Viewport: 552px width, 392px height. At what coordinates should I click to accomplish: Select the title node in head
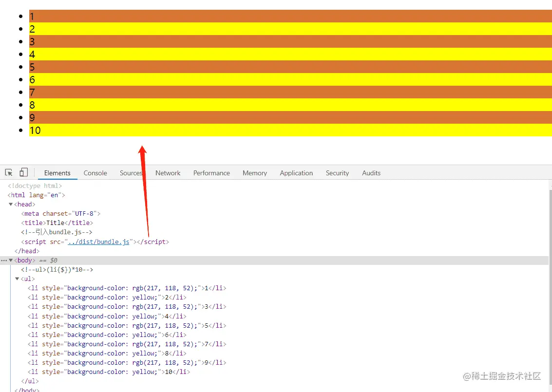[x=57, y=223]
